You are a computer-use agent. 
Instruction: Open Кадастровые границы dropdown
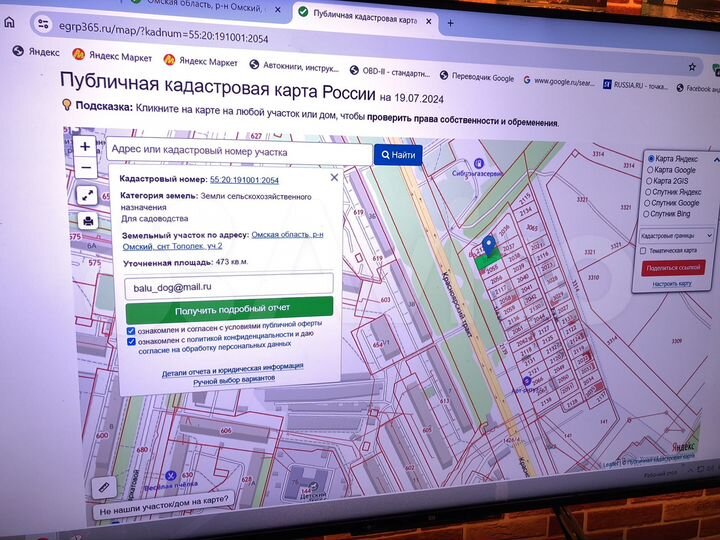tap(675, 236)
